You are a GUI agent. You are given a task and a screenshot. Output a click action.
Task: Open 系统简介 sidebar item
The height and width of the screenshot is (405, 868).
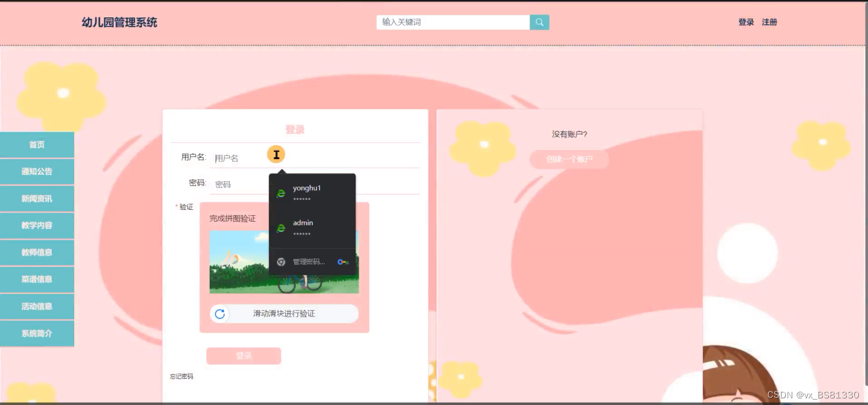[x=37, y=333]
